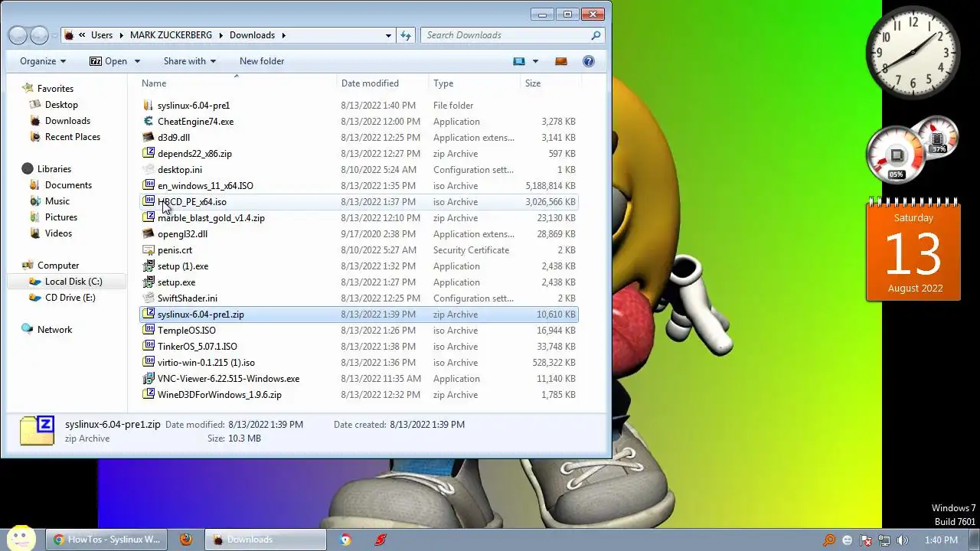Image resolution: width=980 pixels, height=551 pixels.
Task: Open the Share with dropdown
Action: coord(190,61)
